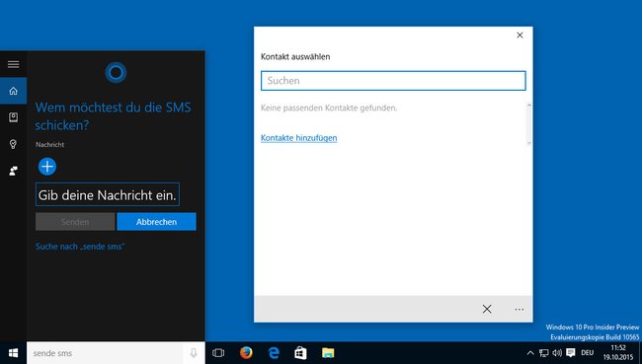Image resolution: width=642 pixels, height=364 pixels.
Task: Open Cortana Notebook
Action: coord(13,117)
